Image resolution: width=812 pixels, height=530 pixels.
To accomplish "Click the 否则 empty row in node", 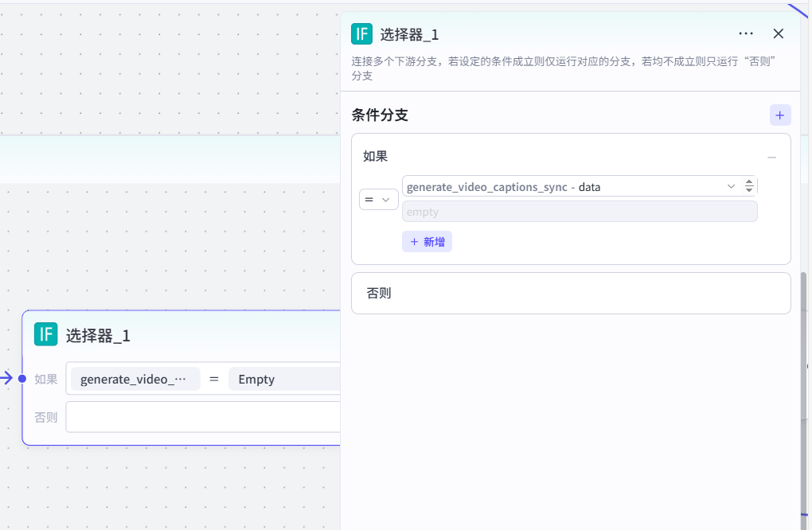I will point(203,417).
